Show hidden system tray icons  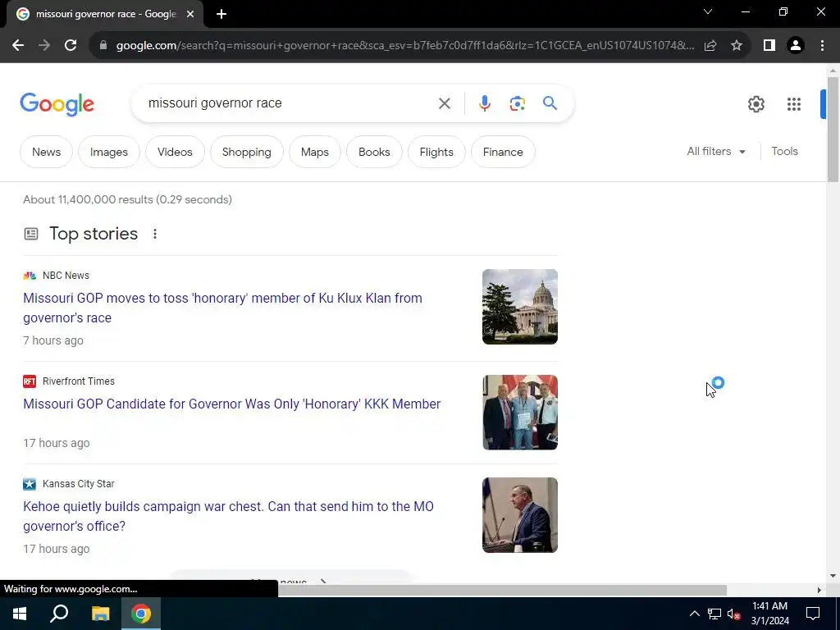click(694, 614)
